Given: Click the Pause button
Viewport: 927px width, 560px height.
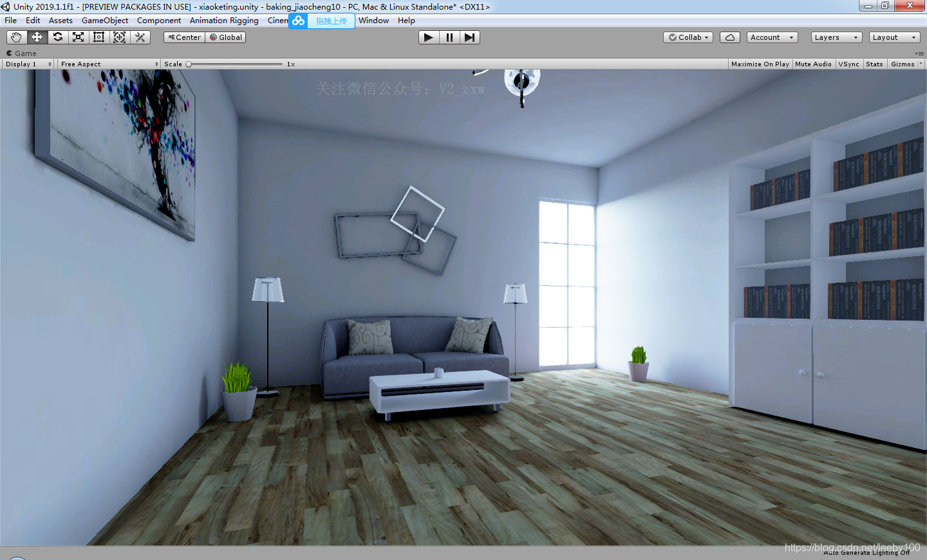Looking at the screenshot, I should click(x=449, y=37).
